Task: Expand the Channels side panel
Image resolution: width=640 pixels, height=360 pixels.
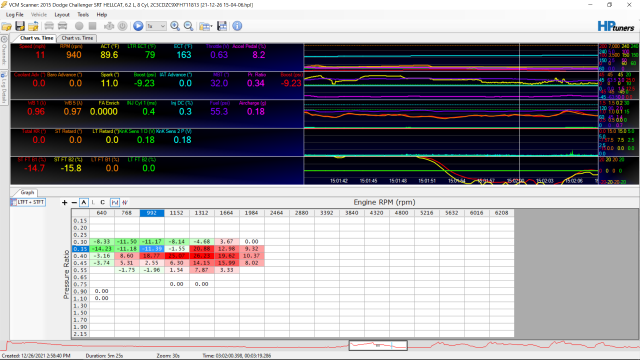Action: [4, 52]
